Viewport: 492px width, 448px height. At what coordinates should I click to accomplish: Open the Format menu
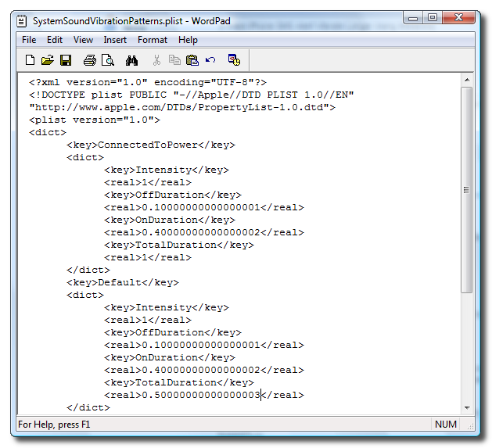pos(153,40)
